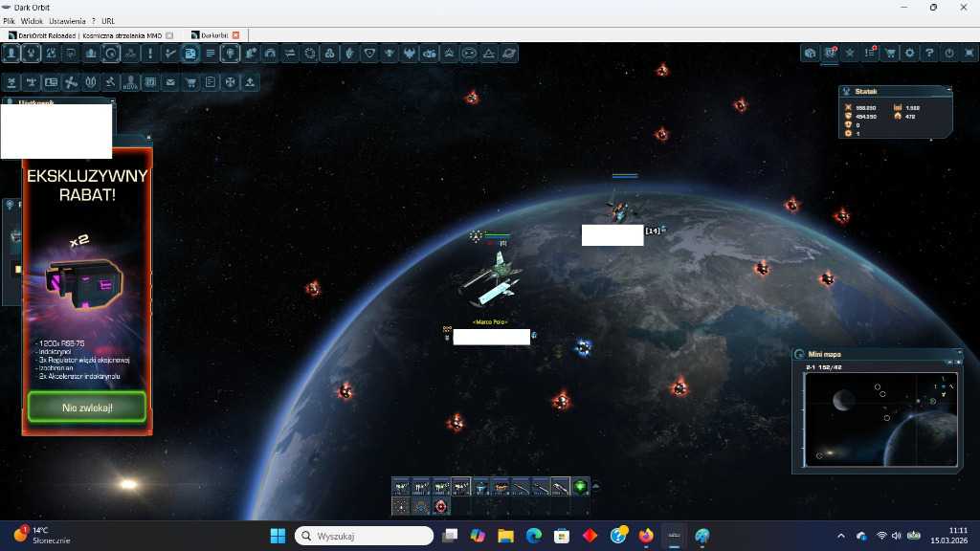
Task: Open the satellite icon in second row
Action: click(x=71, y=82)
